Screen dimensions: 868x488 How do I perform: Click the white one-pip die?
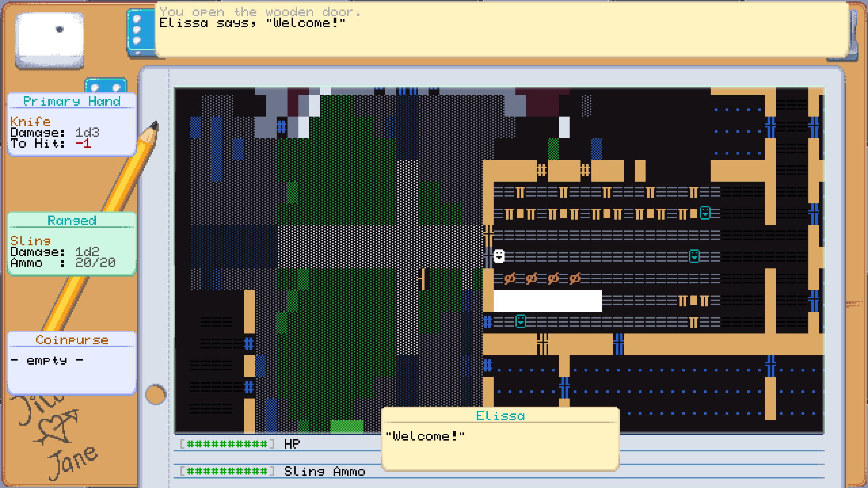tap(50, 40)
